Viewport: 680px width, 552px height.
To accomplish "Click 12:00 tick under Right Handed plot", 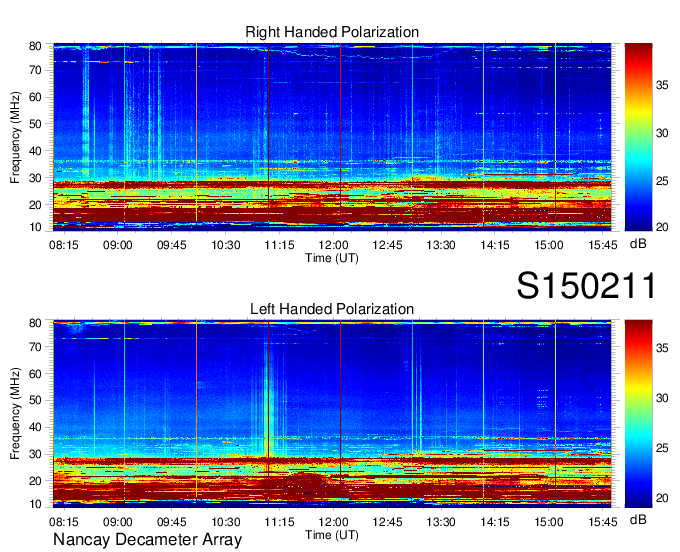I will coord(333,245).
